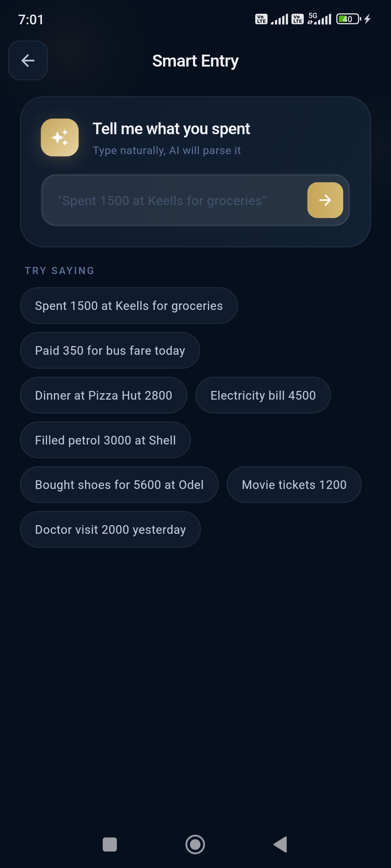
Task: Tap the clock time in status bar
Action: click(31, 20)
